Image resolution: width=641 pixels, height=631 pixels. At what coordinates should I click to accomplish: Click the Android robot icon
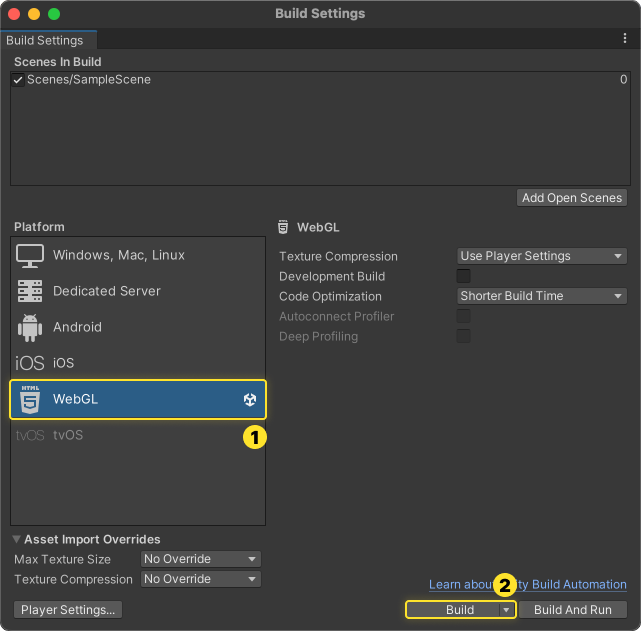[x=30, y=327]
